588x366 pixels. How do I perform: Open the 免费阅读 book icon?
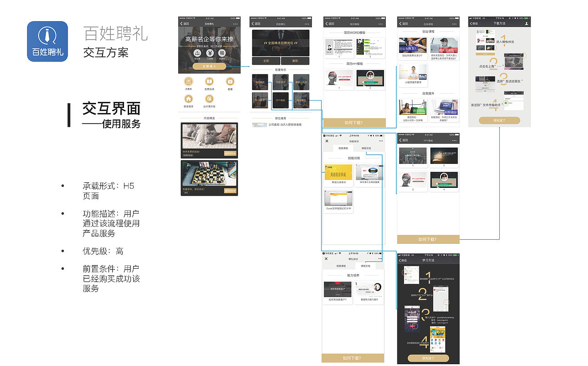[x=209, y=82]
